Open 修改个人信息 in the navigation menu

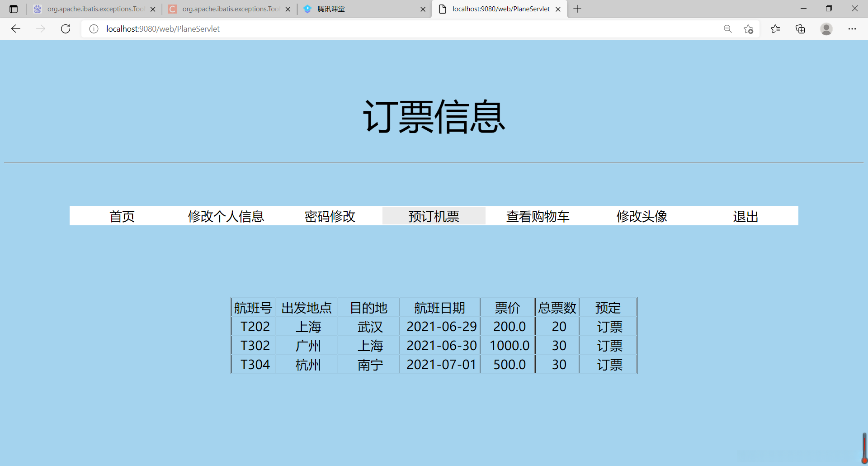click(x=226, y=216)
